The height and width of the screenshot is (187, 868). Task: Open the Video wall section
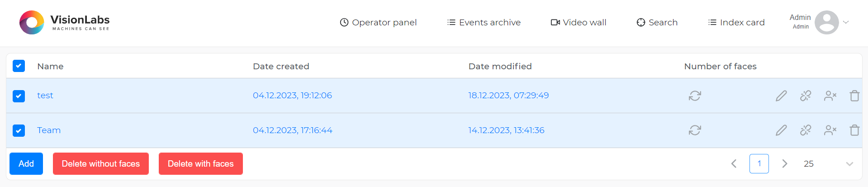tap(578, 22)
